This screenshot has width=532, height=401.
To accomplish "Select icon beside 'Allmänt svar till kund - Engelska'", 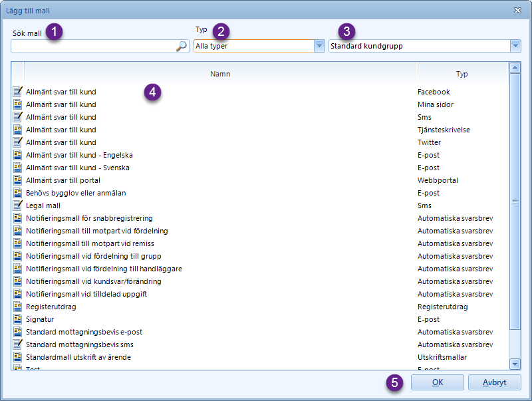I will (18, 155).
